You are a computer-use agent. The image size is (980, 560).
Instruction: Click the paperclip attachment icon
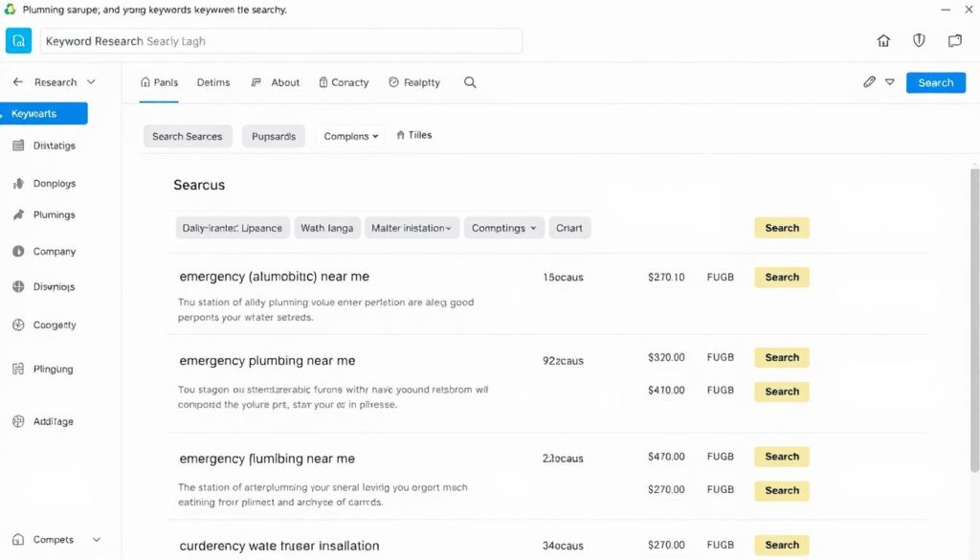pyautogui.click(x=869, y=82)
